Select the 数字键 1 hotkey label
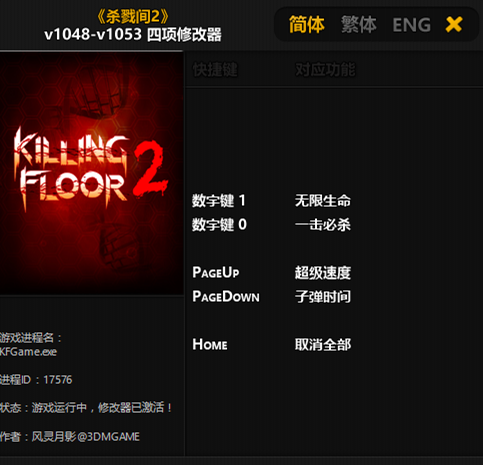 (x=219, y=201)
